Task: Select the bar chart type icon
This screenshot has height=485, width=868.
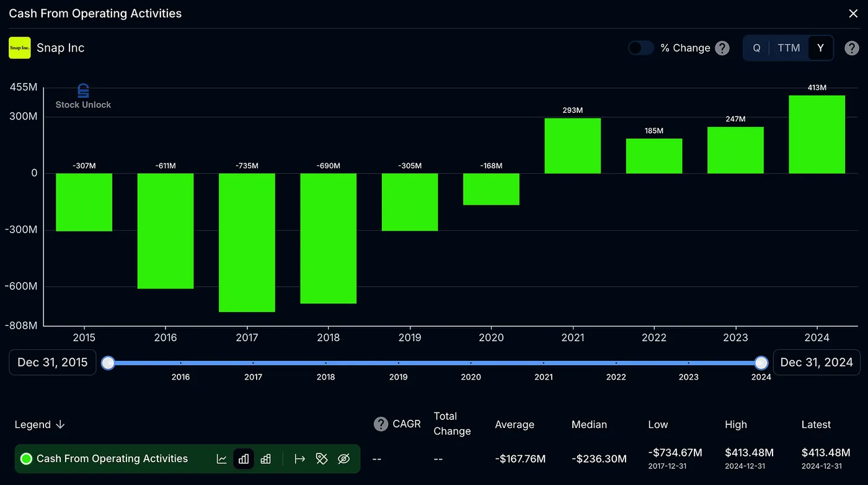Action: tap(244, 459)
